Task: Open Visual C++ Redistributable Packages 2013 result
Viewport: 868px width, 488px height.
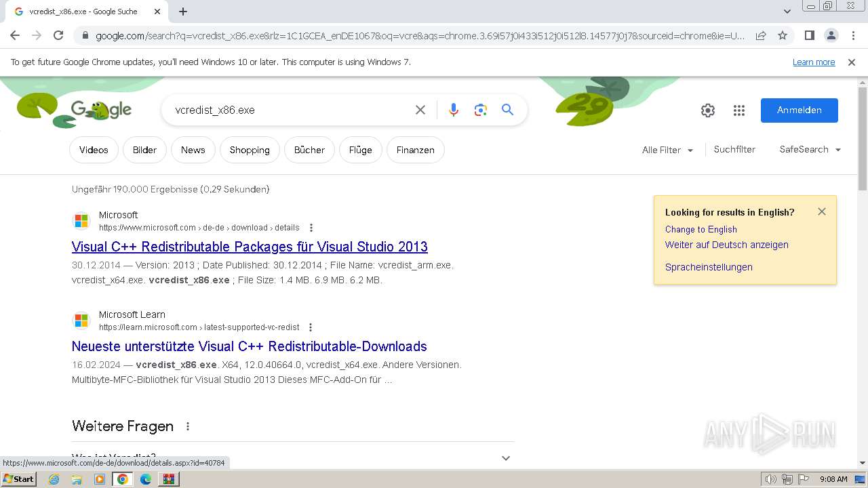Action: [x=250, y=247]
